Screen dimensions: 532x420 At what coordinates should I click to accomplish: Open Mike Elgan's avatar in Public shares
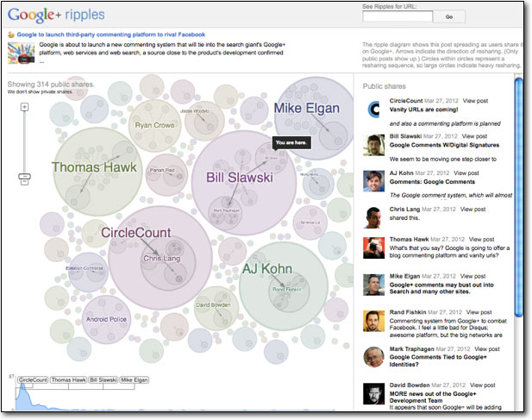click(374, 285)
